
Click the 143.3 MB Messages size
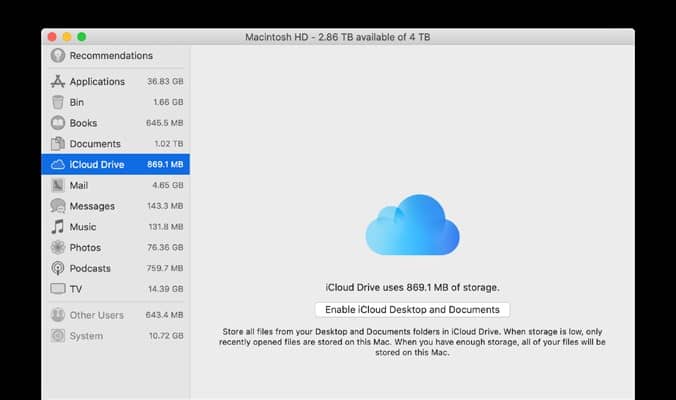(165, 206)
